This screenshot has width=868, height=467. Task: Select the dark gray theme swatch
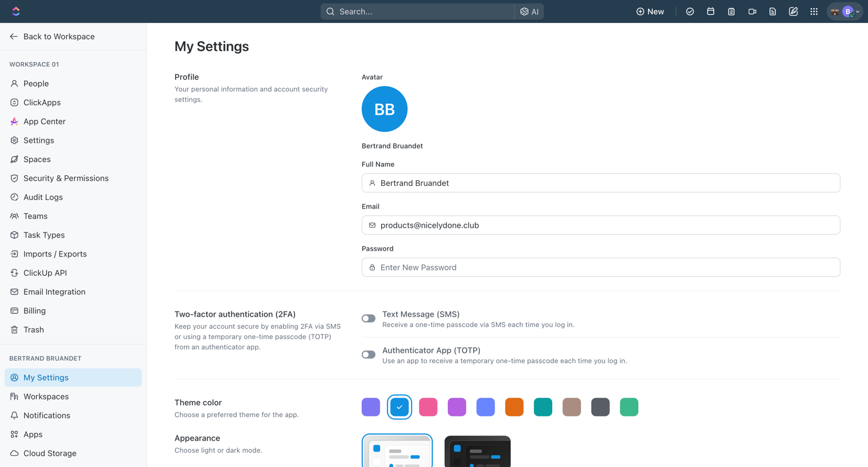tap(600, 407)
